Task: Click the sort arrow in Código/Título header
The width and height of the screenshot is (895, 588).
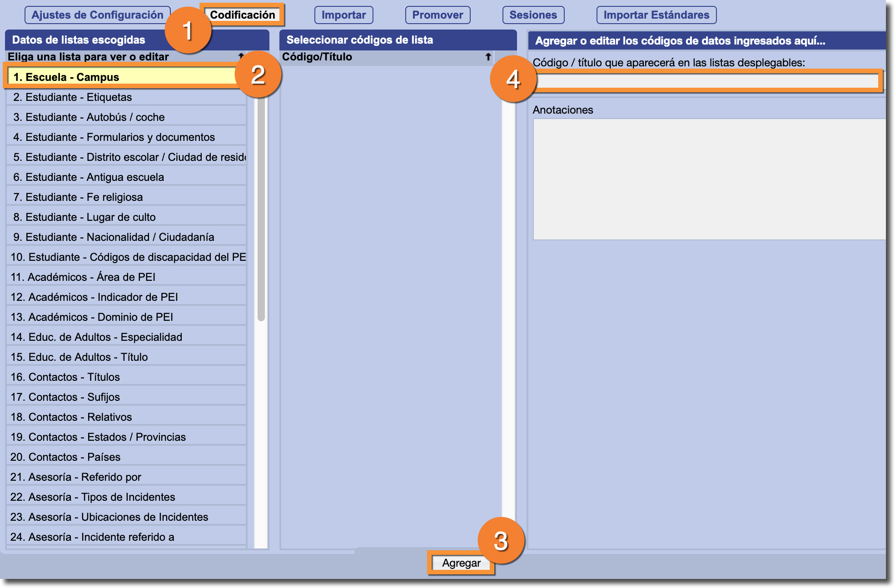Action: pos(488,57)
